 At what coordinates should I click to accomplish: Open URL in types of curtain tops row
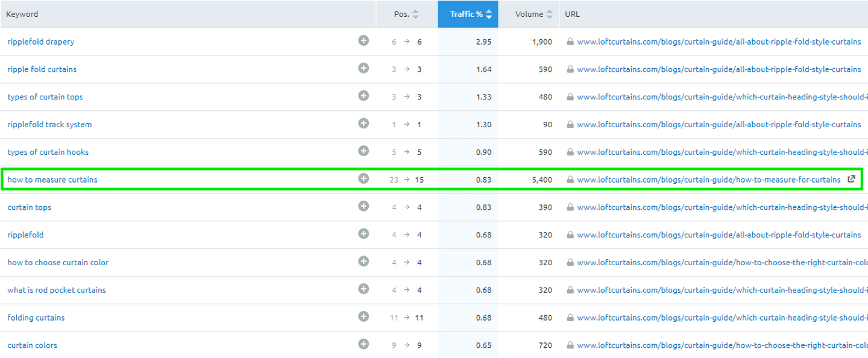coord(722,97)
